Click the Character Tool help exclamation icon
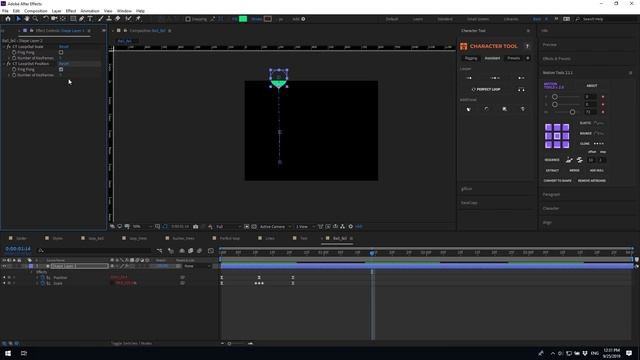Image resolution: width=640 pixels, height=360 pixels. pyautogui.click(x=527, y=46)
